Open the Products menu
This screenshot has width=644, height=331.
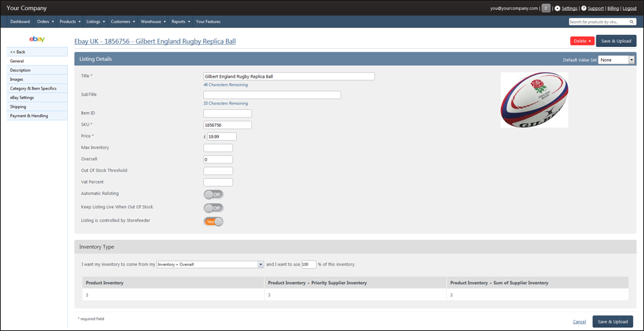click(x=70, y=21)
